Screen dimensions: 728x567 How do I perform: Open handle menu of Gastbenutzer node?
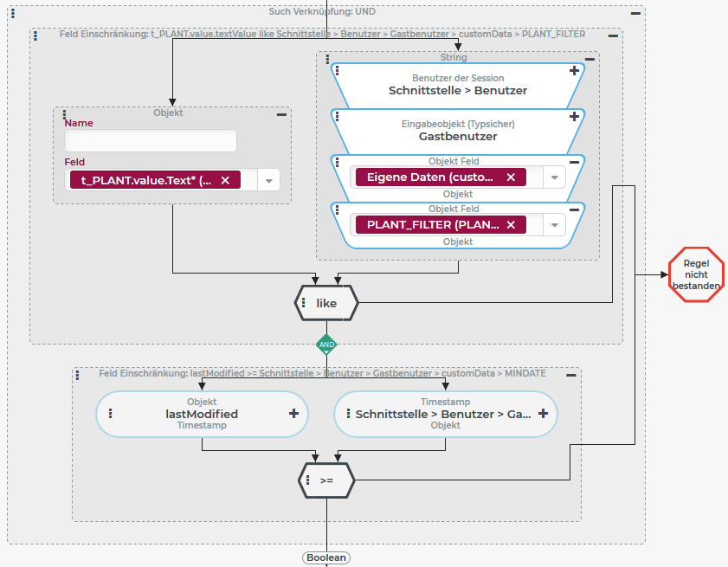(x=337, y=116)
